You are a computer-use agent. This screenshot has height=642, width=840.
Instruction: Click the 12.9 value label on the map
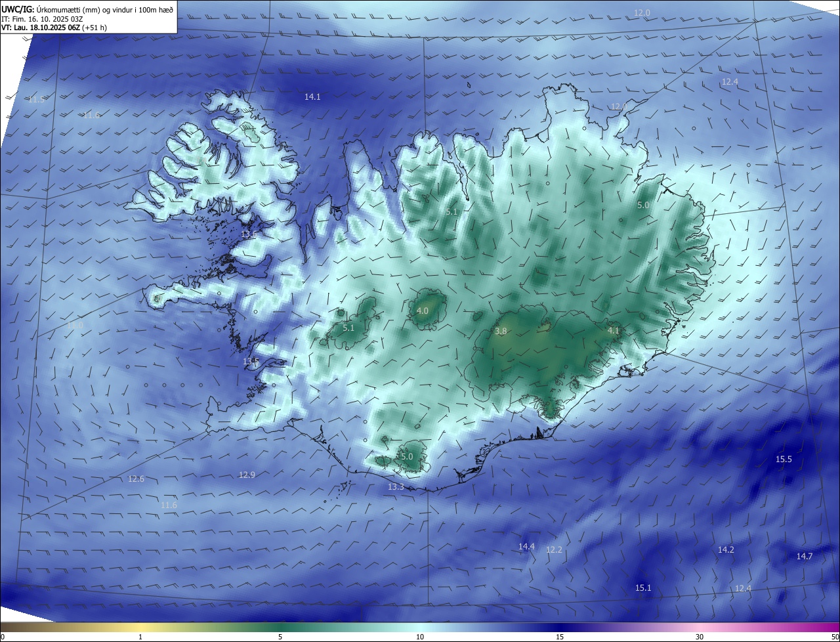point(247,475)
